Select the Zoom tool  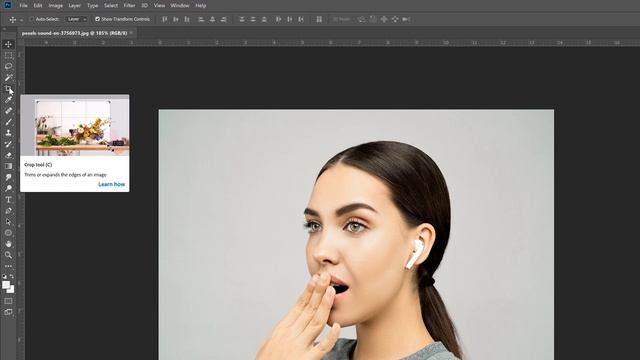(x=8, y=255)
